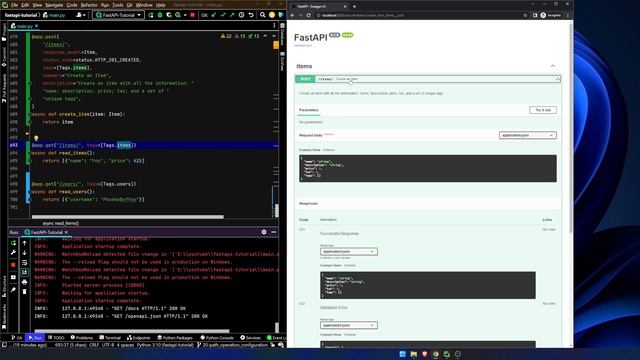Click the Windows Start button on the taskbar
The height and width of the screenshot is (360, 640).
(x=402, y=354)
